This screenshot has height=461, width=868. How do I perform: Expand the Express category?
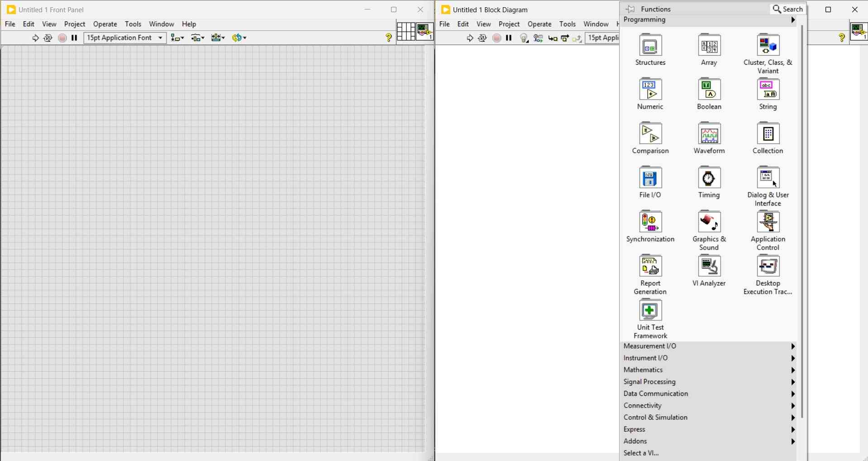click(x=709, y=430)
